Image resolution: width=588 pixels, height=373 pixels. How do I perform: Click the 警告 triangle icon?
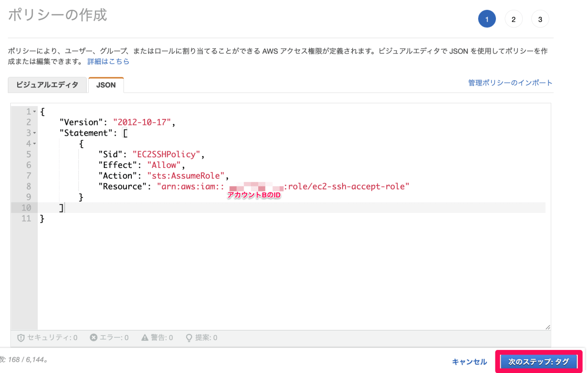[145, 337]
